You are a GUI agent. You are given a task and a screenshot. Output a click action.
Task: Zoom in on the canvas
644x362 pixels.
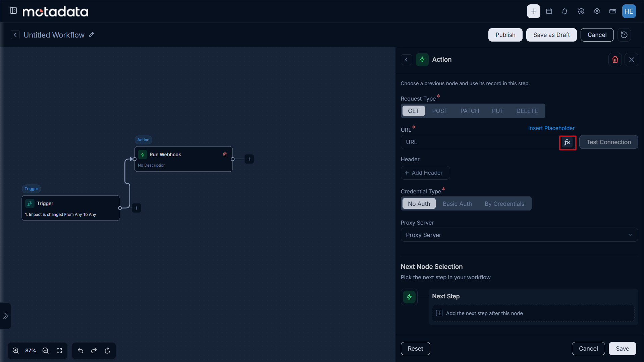pos(16,351)
